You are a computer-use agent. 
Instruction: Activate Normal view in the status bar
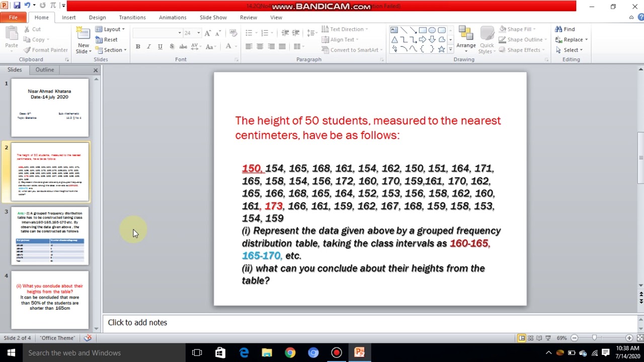pyautogui.click(x=522, y=338)
